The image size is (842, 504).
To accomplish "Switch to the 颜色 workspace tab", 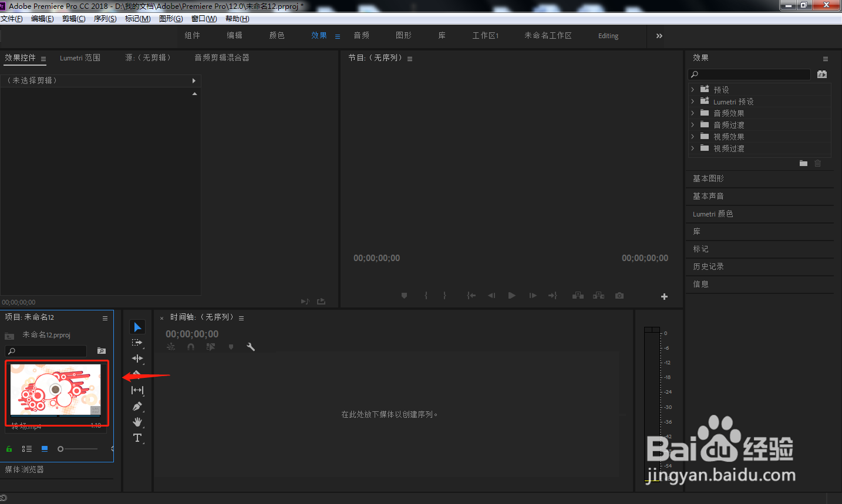I will point(277,36).
